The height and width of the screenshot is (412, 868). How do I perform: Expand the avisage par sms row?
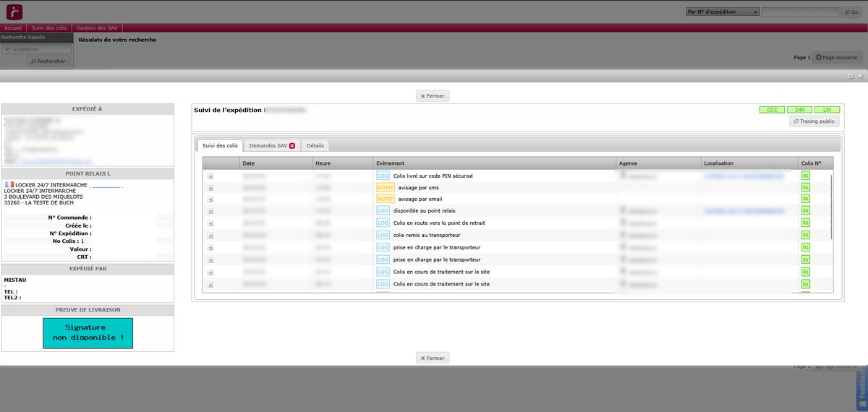pyautogui.click(x=210, y=187)
